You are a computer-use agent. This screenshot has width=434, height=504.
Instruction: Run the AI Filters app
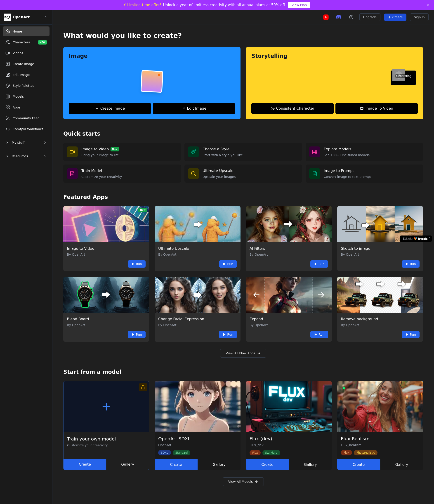point(319,264)
